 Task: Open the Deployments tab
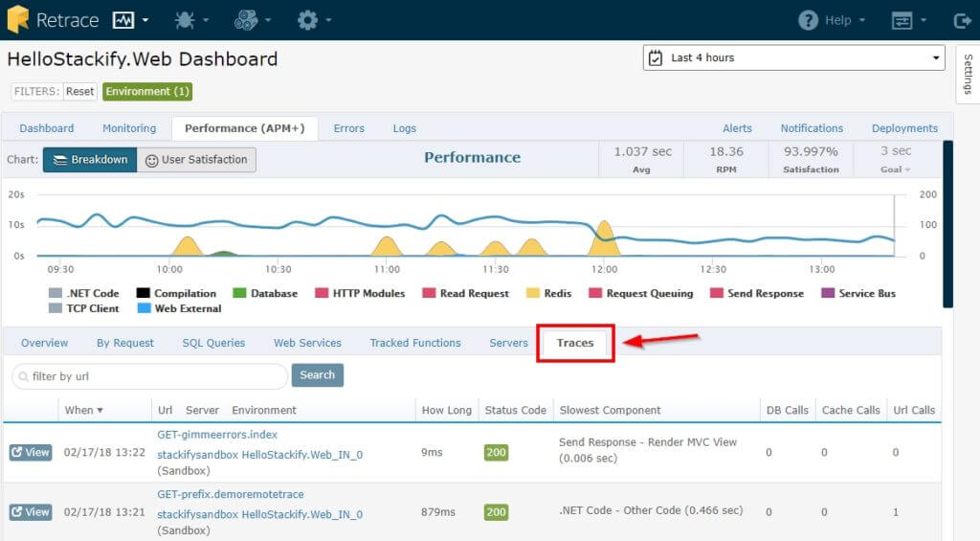coord(905,128)
